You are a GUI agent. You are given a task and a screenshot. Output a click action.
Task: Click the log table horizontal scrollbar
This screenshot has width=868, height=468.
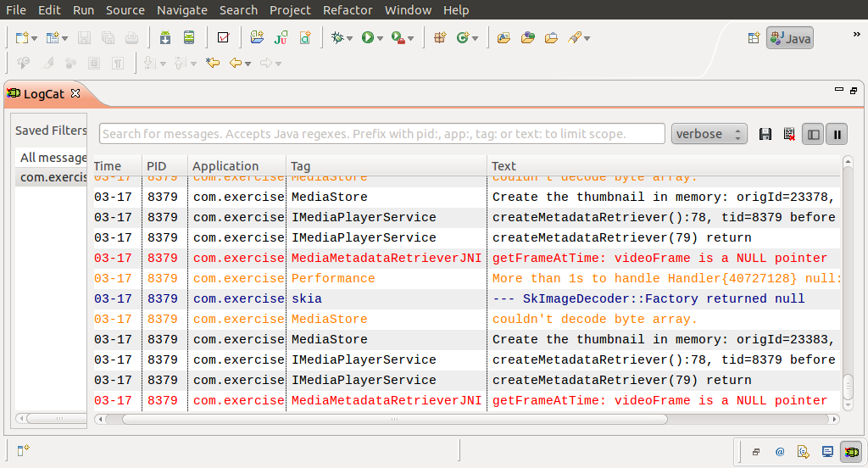coord(394,420)
